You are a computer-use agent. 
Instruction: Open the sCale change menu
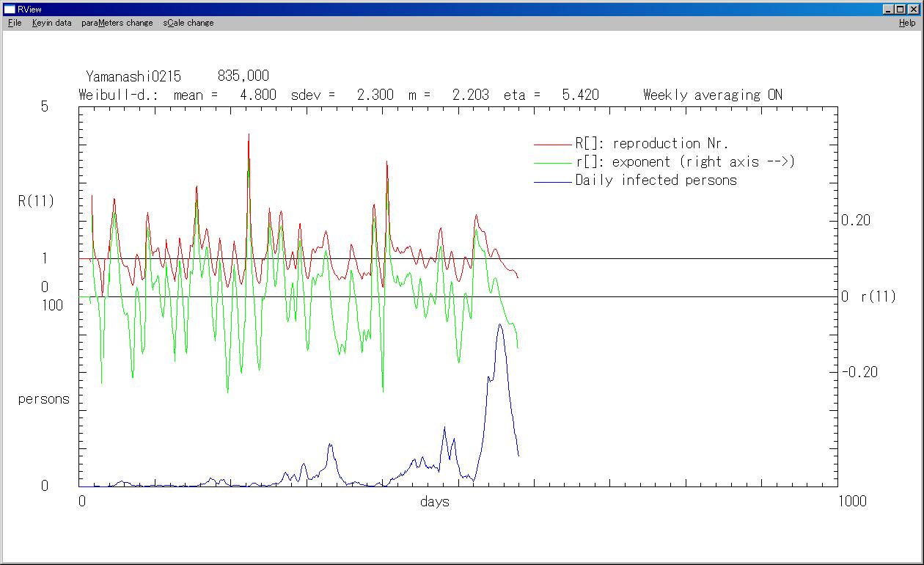pos(188,23)
